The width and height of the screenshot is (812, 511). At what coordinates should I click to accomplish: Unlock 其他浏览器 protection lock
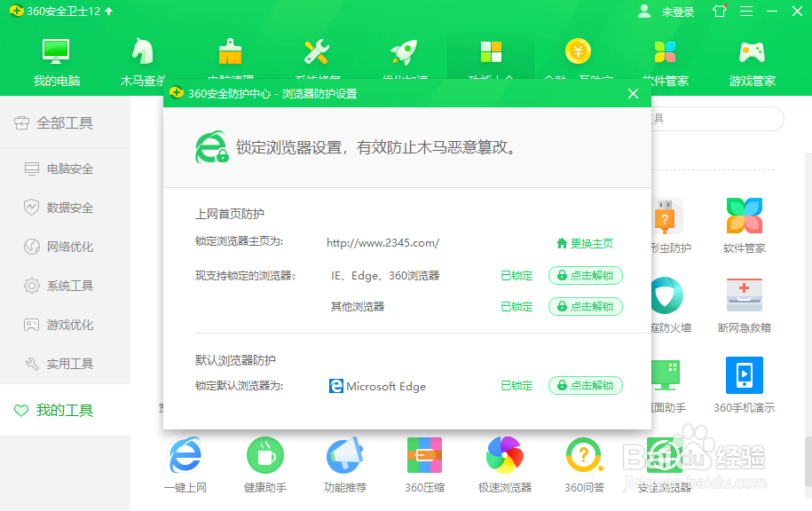pos(586,306)
